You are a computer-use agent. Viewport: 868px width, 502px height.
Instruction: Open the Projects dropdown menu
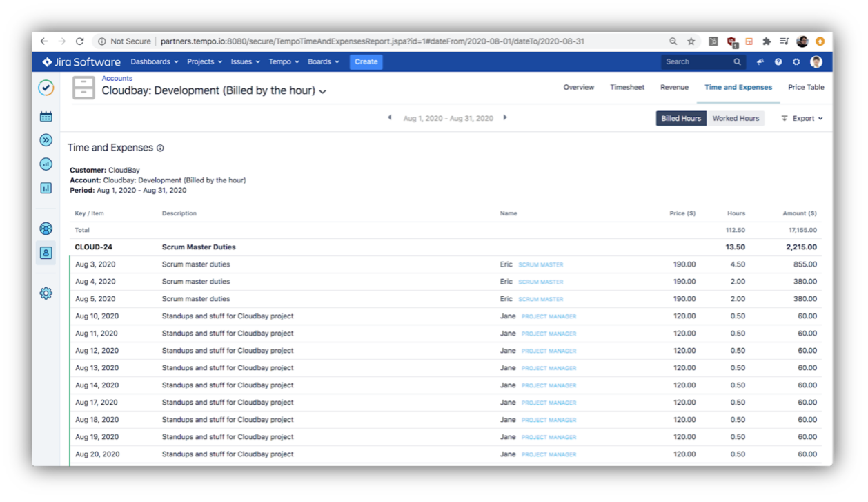pos(204,62)
